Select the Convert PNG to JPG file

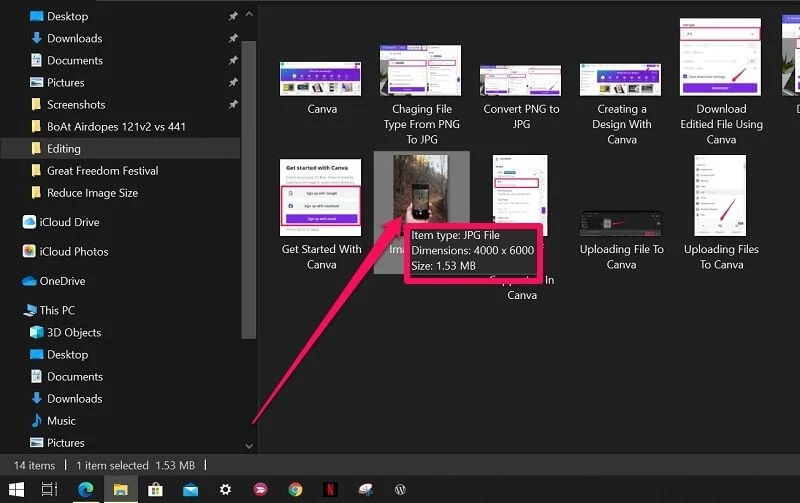coord(520,81)
